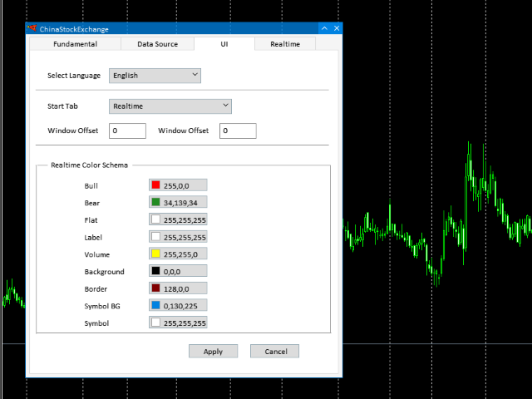The width and height of the screenshot is (532, 399).
Task: Open the black Background color swatch
Action: [x=155, y=271]
